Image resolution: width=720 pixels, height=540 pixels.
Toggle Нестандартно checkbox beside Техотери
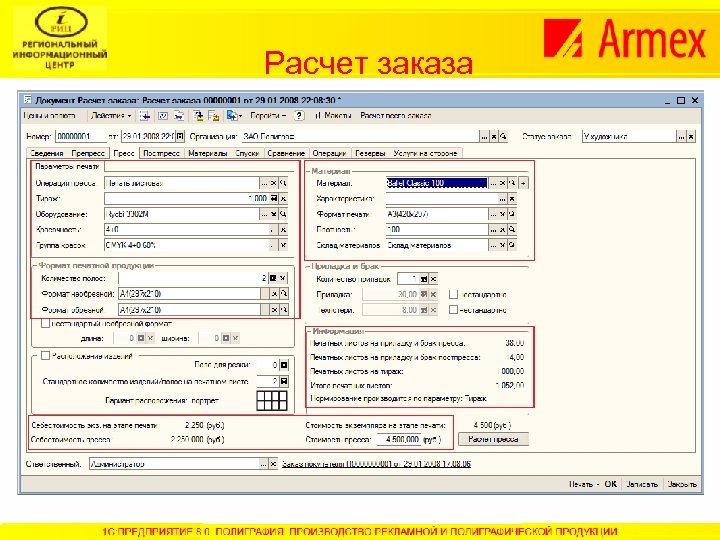(x=453, y=310)
